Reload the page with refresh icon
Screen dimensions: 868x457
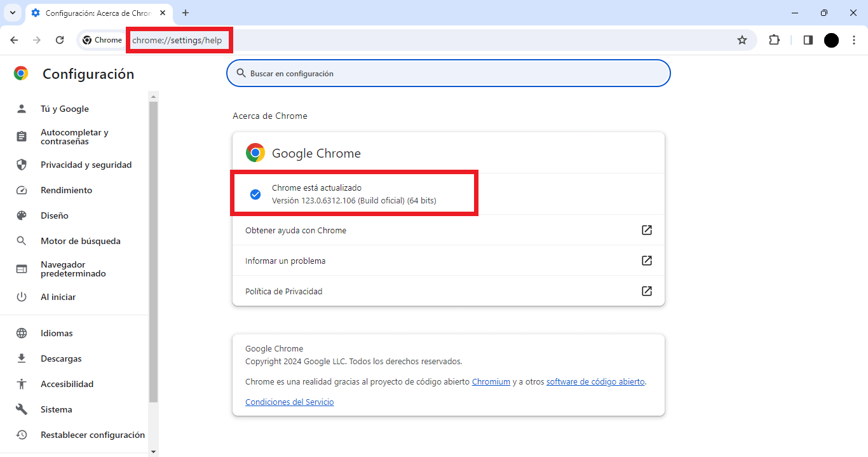[x=60, y=40]
